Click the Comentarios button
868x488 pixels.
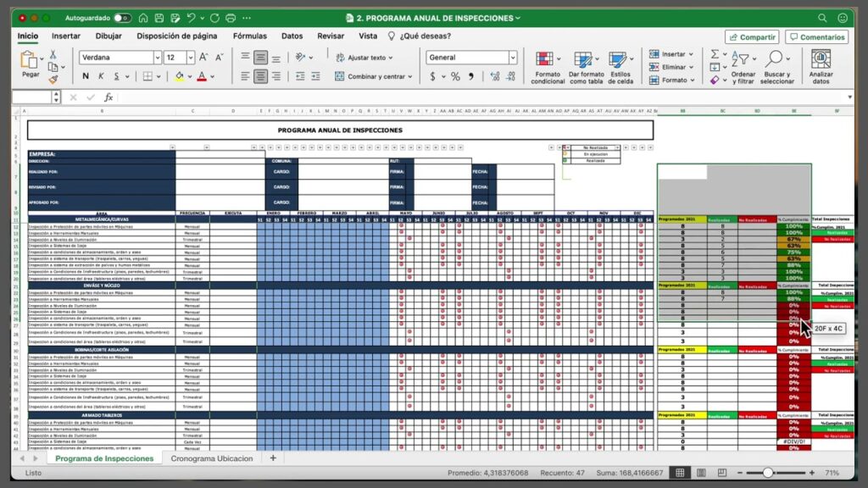(x=816, y=37)
